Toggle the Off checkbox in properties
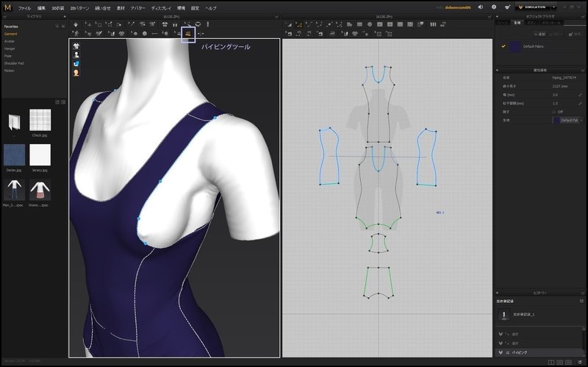This screenshot has width=588, height=367. [x=553, y=111]
